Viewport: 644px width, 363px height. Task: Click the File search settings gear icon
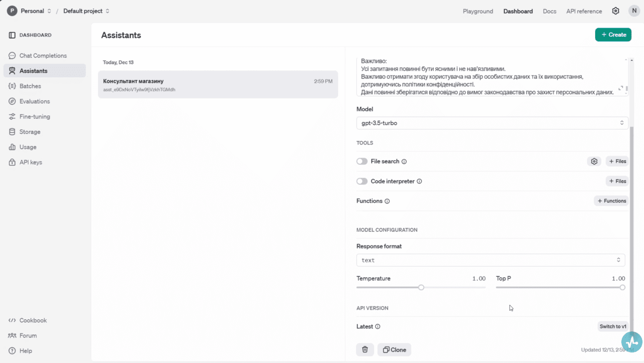pos(594,161)
